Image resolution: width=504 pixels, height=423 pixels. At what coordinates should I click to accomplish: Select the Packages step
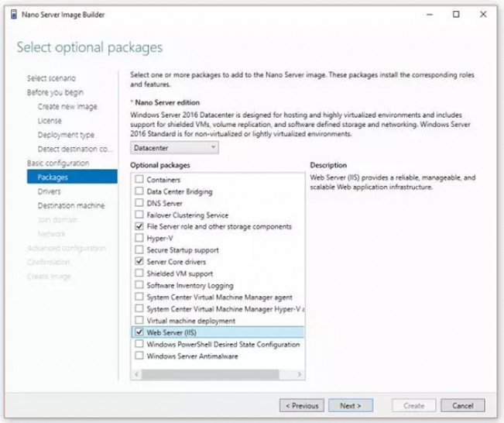(x=72, y=177)
